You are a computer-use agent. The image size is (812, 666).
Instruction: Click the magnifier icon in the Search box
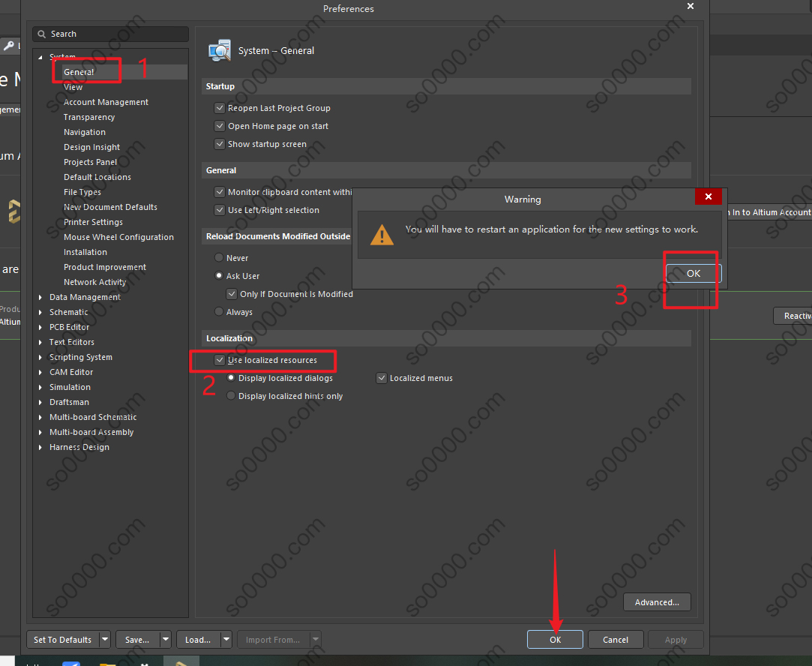[42, 34]
